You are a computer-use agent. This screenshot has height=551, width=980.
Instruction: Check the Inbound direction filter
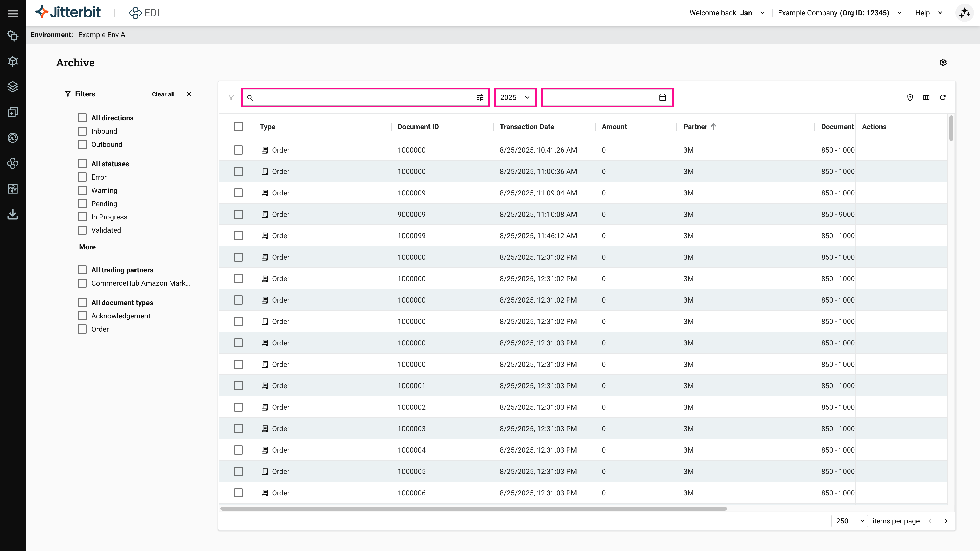[82, 131]
